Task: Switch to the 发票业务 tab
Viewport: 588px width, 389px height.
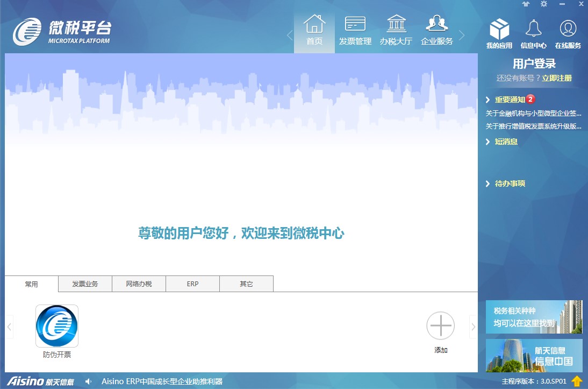Action: (x=84, y=284)
